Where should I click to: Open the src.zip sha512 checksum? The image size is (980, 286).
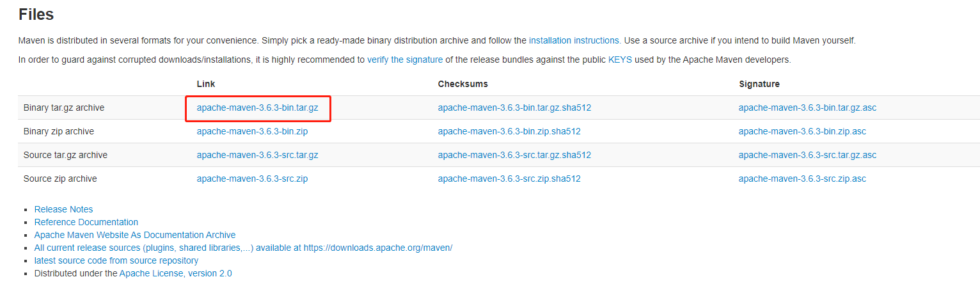point(509,179)
